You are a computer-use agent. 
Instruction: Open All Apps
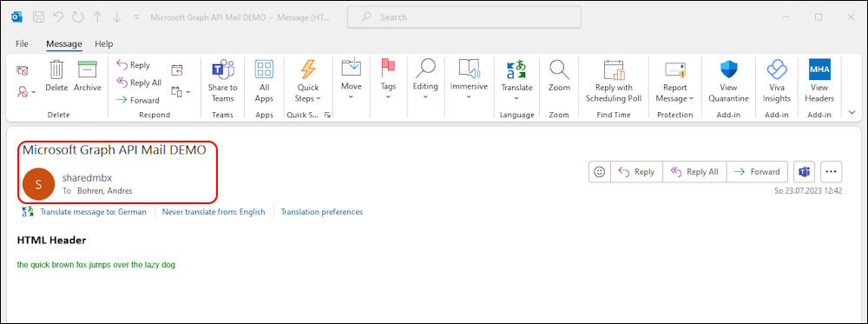(x=264, y=82)
